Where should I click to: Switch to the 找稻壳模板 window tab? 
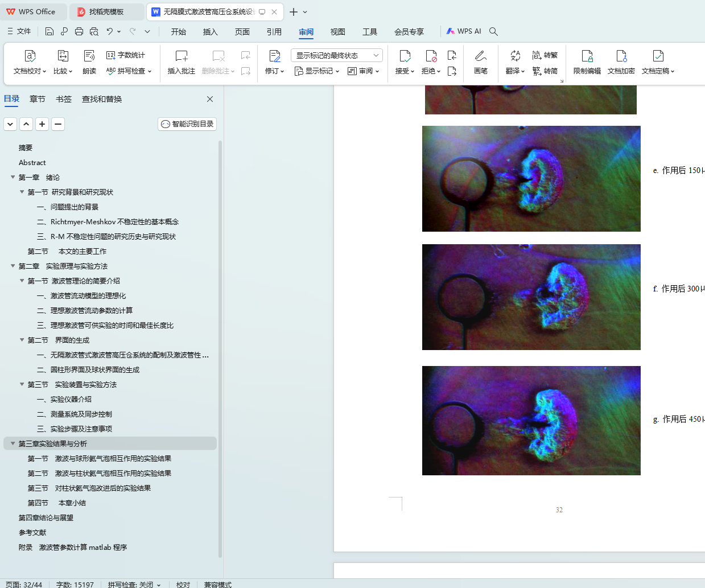point(106,11)
